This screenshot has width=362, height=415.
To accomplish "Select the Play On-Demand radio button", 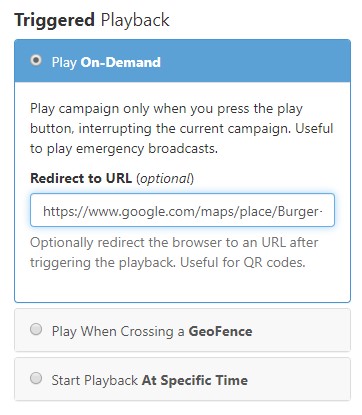I will (x=36, y=60).
